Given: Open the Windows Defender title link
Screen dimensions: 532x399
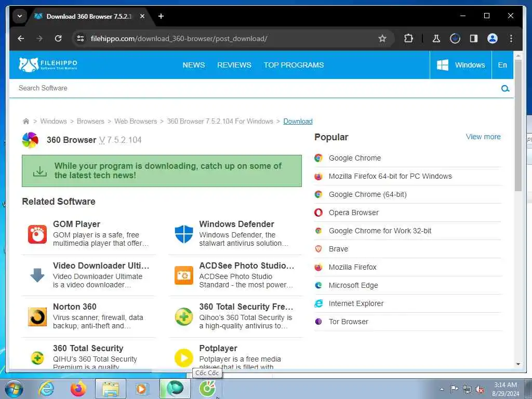Looking at the screenshot, I should tap(236, 224).
